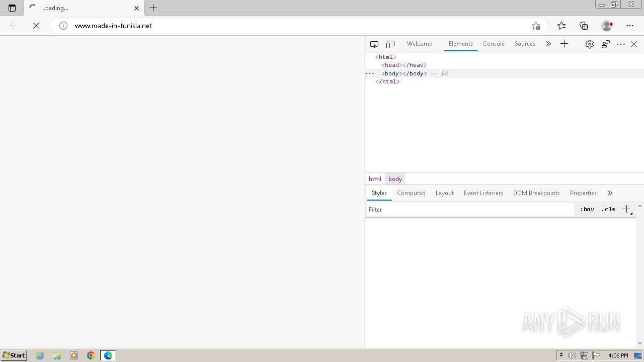
Task: Open the clock showing 4:06 PM
Action: click(x=618, y=355)
